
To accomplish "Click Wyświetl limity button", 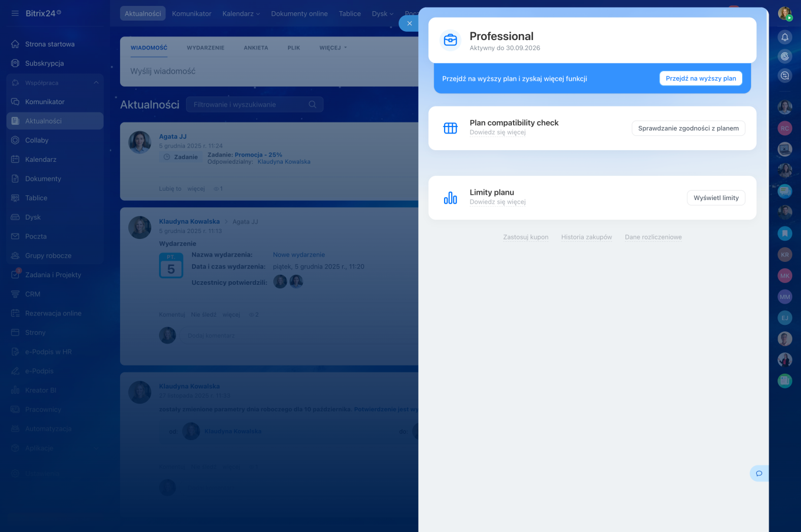I will pyautogui.click(x=716, y=198).
